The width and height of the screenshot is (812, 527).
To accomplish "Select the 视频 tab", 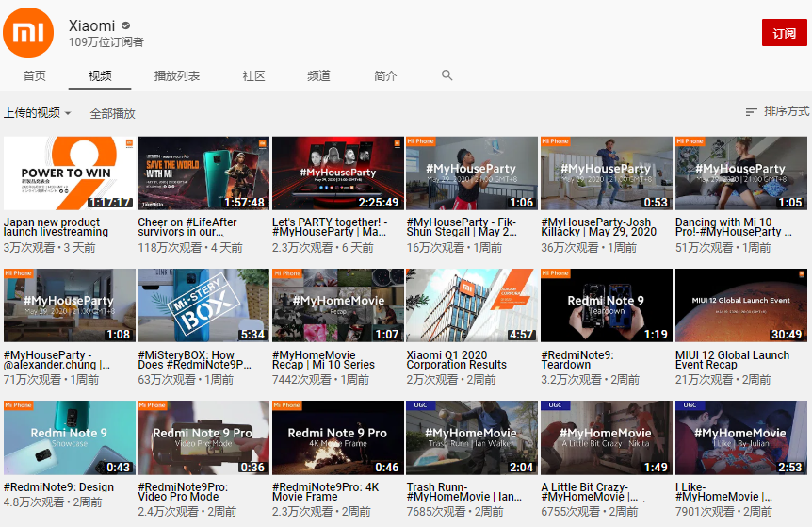I will click(x=100, y=75).
